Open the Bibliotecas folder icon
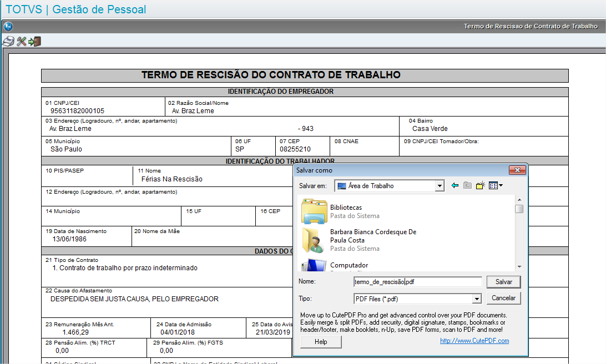The width and height of the screenshot is (606, 364). [314, 211]
